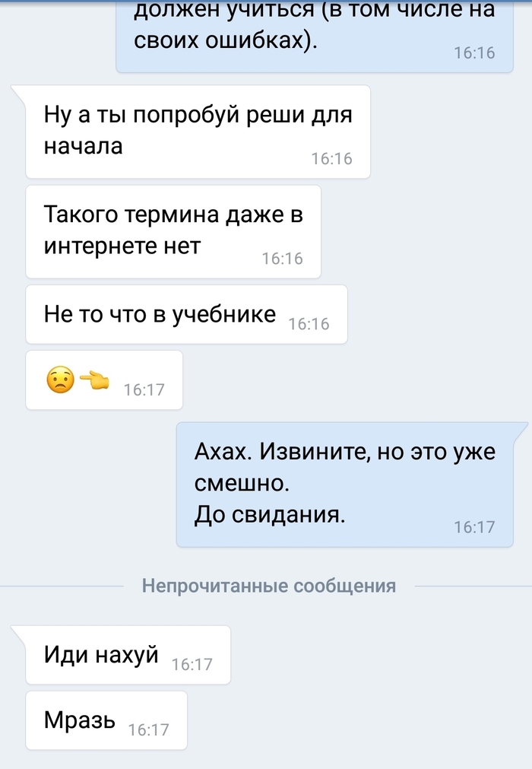Tap the "Непрочитанные сообщения" divider label
532x769 pixels.
tap(269, 586)
